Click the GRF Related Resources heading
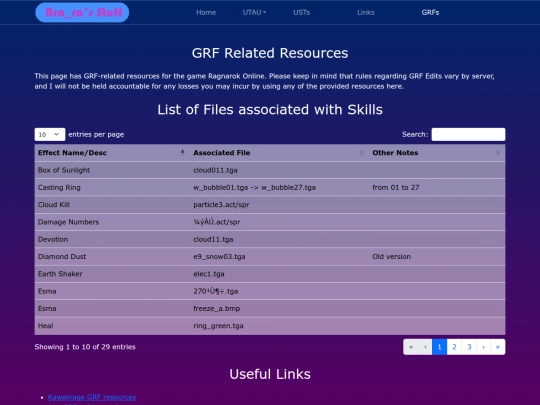 (270, 53)
